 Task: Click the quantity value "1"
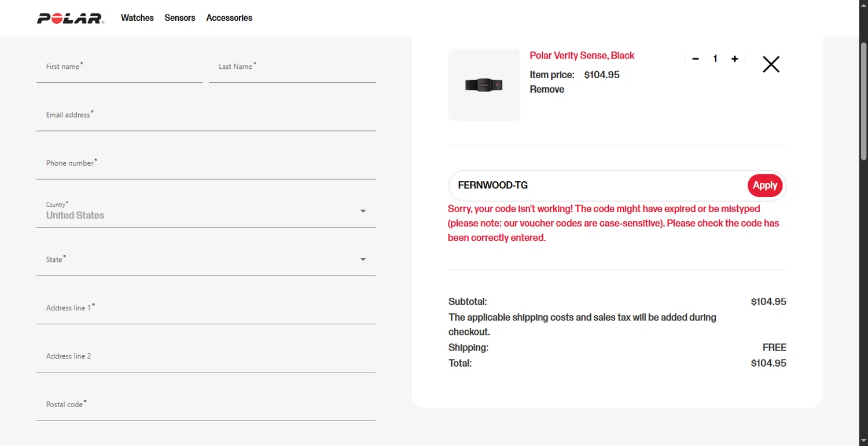click(x=715, y=59)
